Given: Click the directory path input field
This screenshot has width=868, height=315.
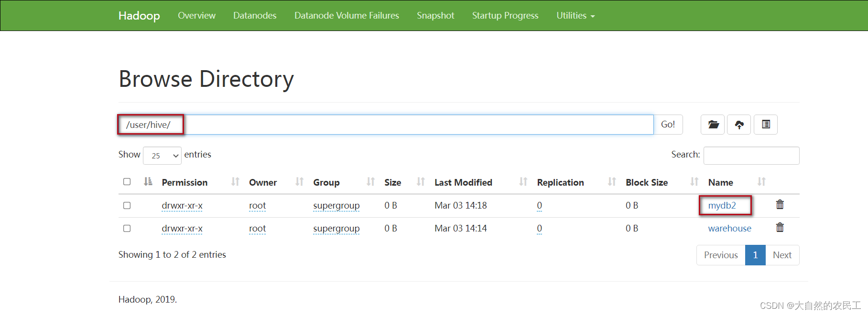Looking at the screenshot, I should click(x=386, y=125).
